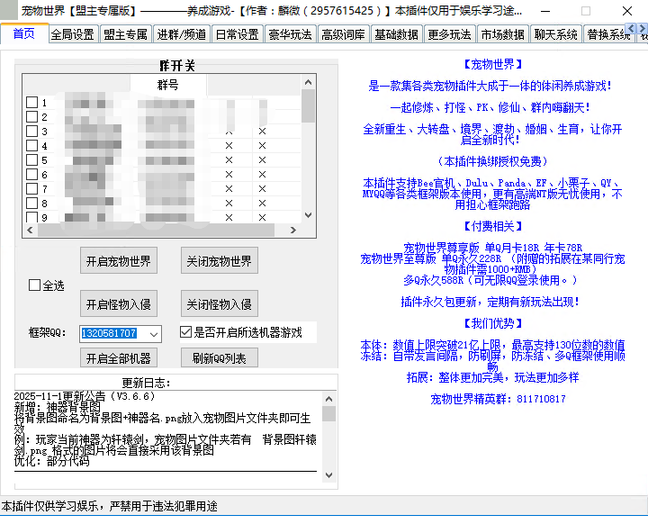648x516 pixels.
Task: Open the 高级词库 tab
Action: coord(343,35)
